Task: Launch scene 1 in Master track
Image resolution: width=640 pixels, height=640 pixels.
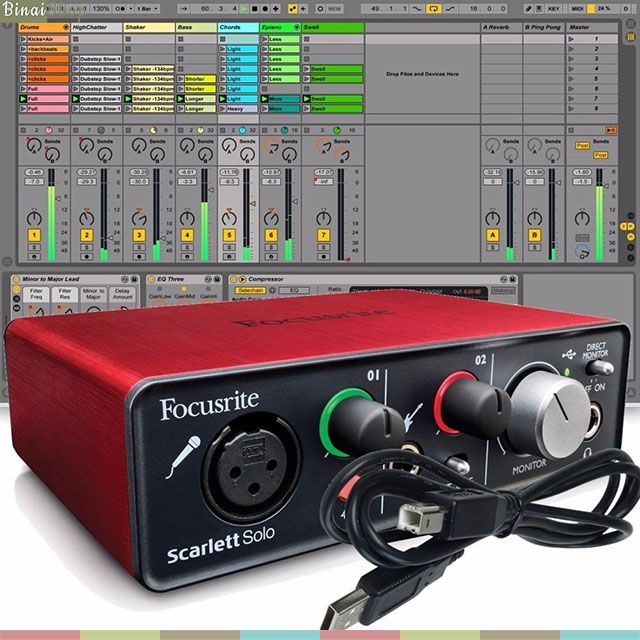Action: (571, 39)
